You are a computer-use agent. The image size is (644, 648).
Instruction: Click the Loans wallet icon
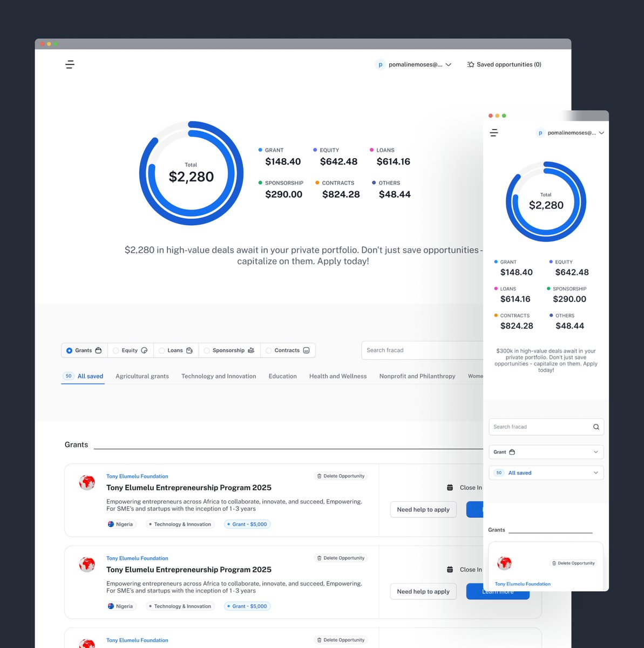click(x=189, y=350)
